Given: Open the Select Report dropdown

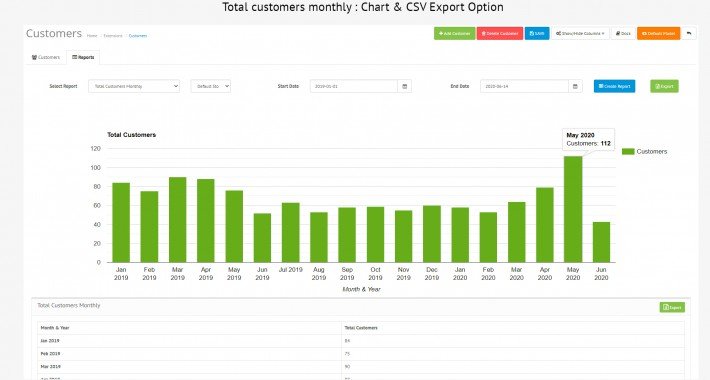Looking at the screenshot, I should coord(134,86).
